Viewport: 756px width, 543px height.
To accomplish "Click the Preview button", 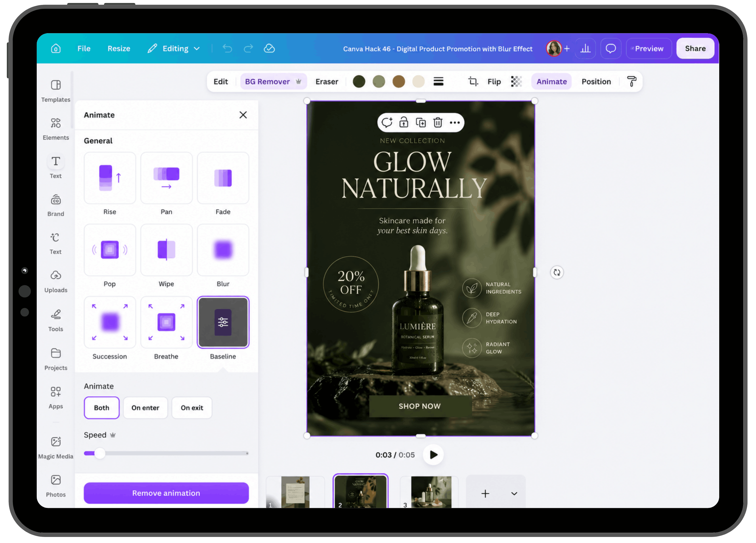I will click(x=649, y=49).
